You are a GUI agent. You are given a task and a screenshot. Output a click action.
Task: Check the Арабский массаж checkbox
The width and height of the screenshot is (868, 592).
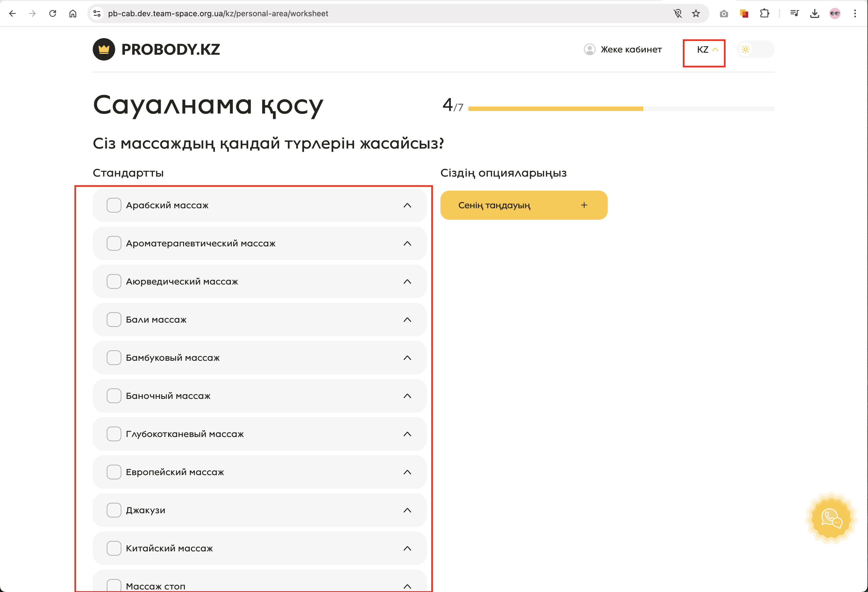tap(114, 205)
